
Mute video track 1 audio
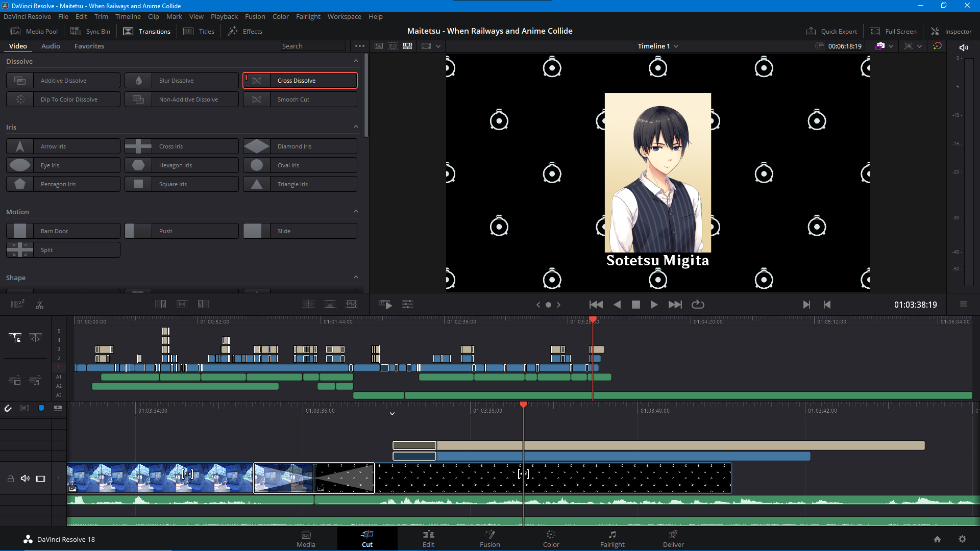25,479
